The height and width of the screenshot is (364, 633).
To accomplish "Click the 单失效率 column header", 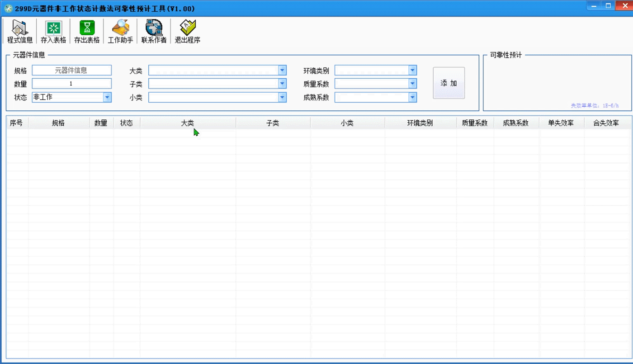I will (x=561, y=123).
